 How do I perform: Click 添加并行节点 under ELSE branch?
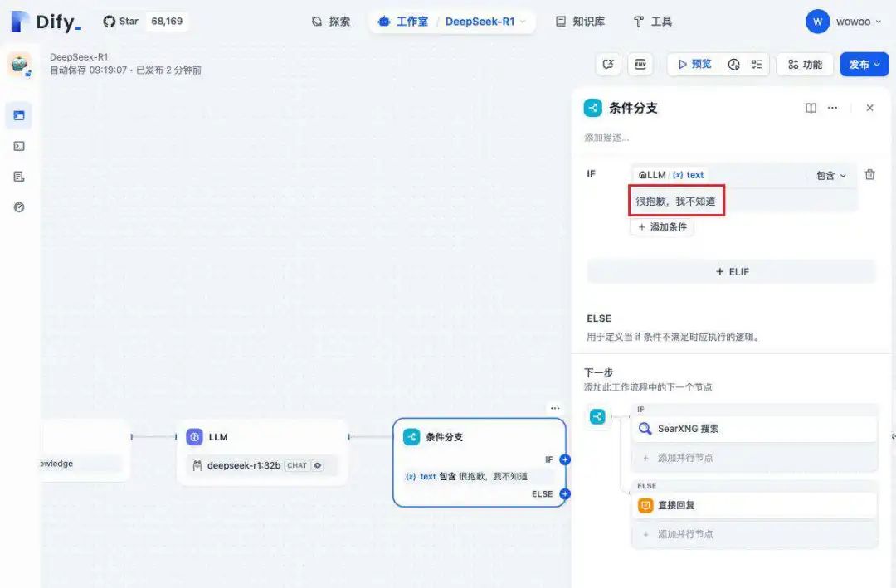(753, 534)
